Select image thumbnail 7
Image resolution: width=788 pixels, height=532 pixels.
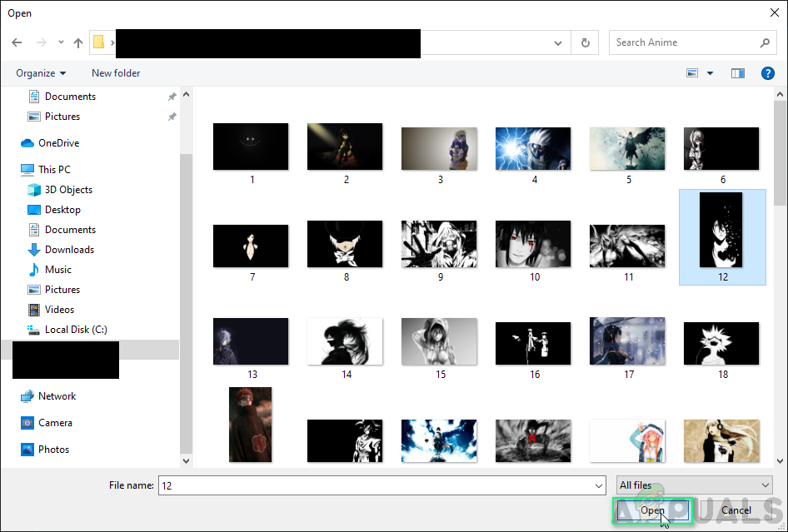[x=251, y=246]
